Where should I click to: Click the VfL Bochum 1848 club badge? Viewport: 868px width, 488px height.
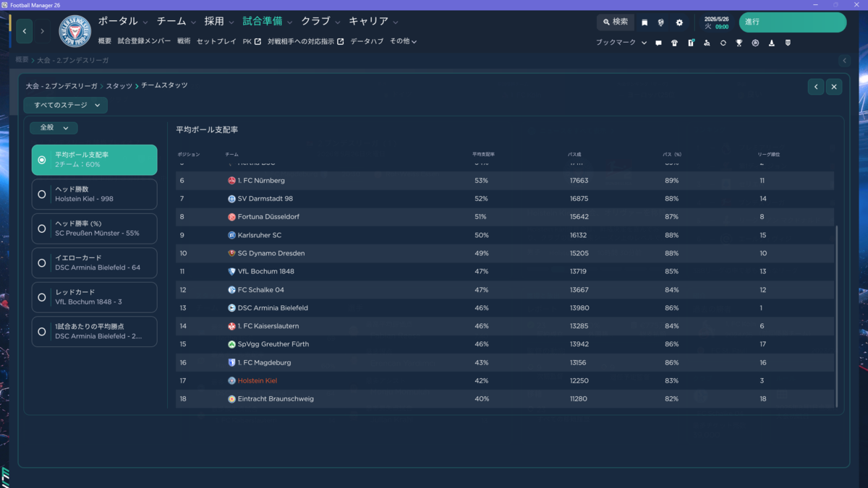[x=231, y=272]
